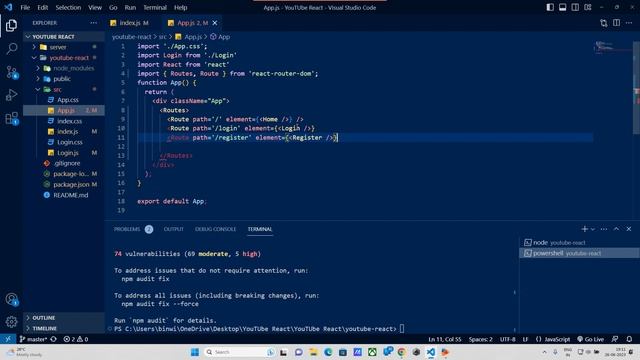Close the terminal panel
Viewport: 640px width, 360px height.
(x=629, y=229)
